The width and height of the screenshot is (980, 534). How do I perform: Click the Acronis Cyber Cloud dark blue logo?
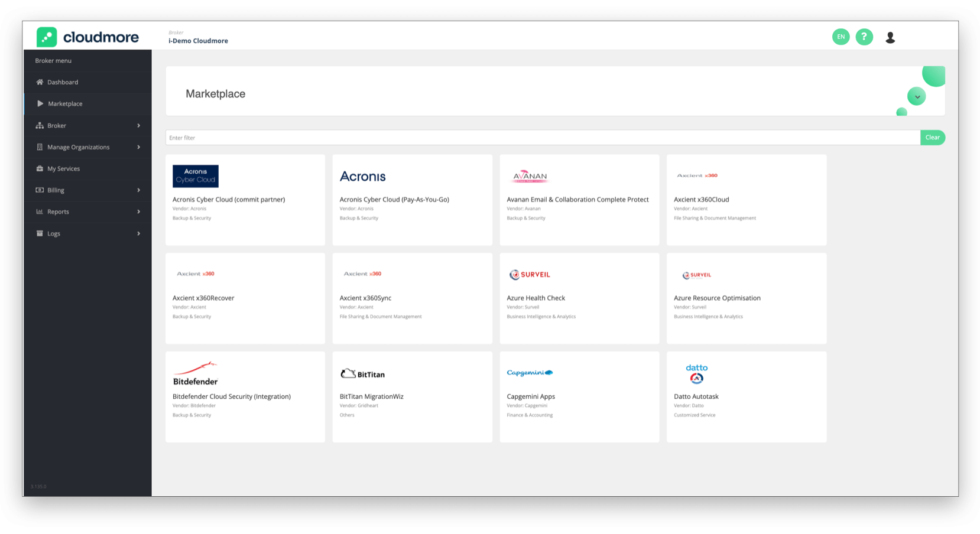click(196, 176)
